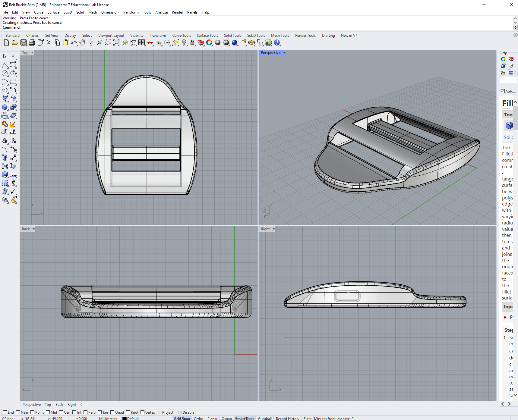Click the Explode tool icon
Image resolution: width=518 pixels, height=420 pixels.
pyautogui.click(x=13, y=124)
